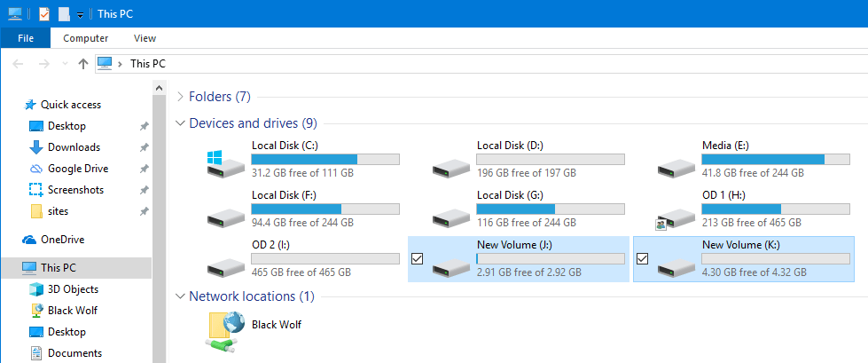Select the Local Disk (F:) drive icon
This screenshot has width=868, height=363.
pyautogui.click(x=226, y=217)
